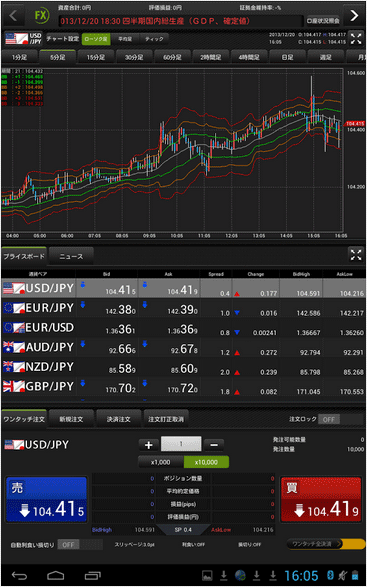Activate the ワンタッチ全決済 slider
367x587 pixels.
[x=325, y=544]
